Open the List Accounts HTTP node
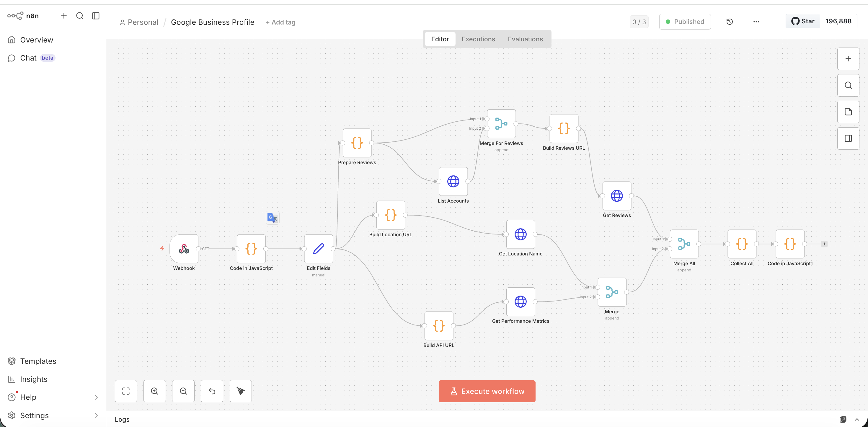The image size is (868, 427). pos(453,181)
